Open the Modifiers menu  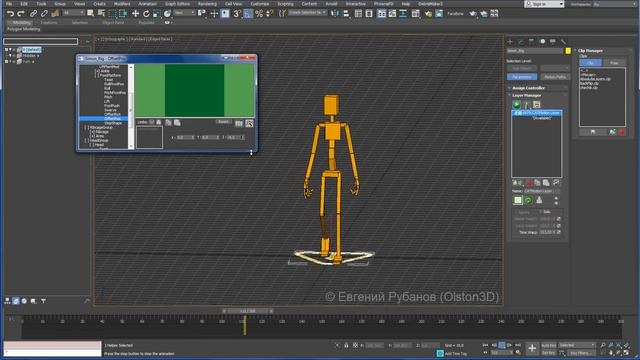[122, 4]
